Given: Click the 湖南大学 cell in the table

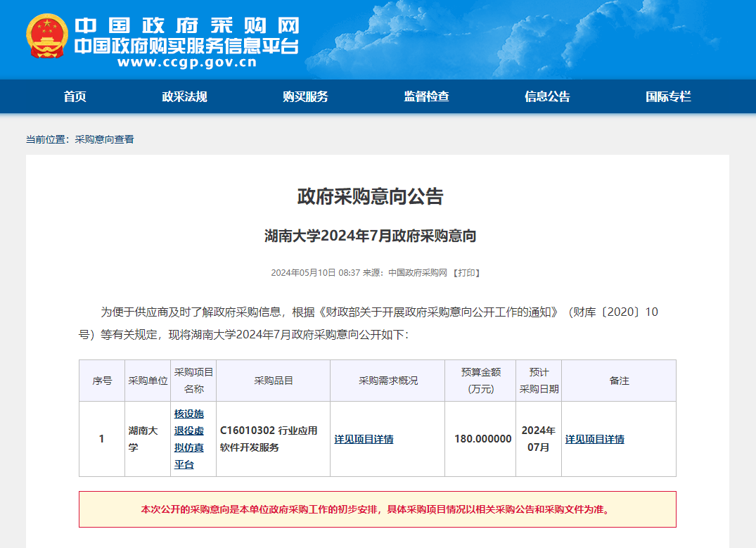Looking at the screenshot, I should click(148, 439).
